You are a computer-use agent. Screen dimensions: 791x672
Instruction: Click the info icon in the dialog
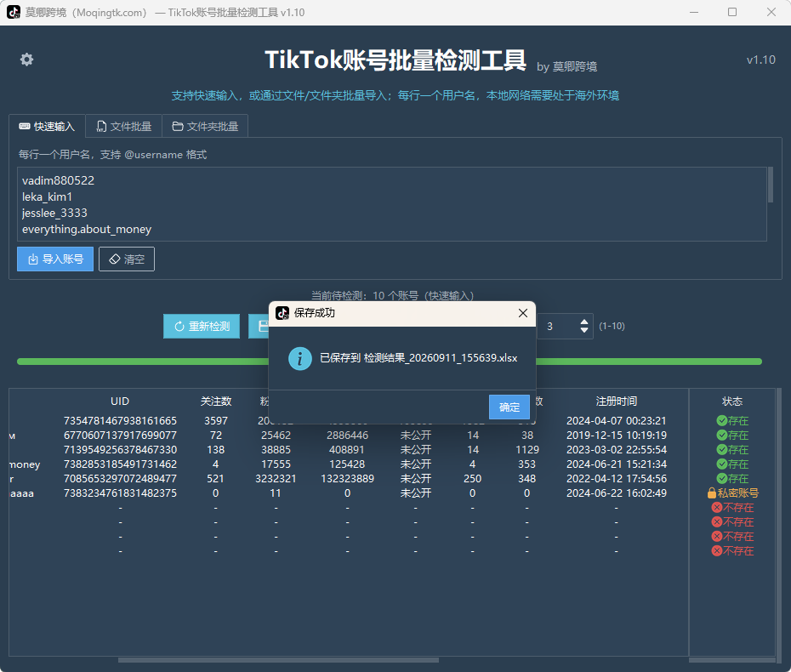(300, 359)
